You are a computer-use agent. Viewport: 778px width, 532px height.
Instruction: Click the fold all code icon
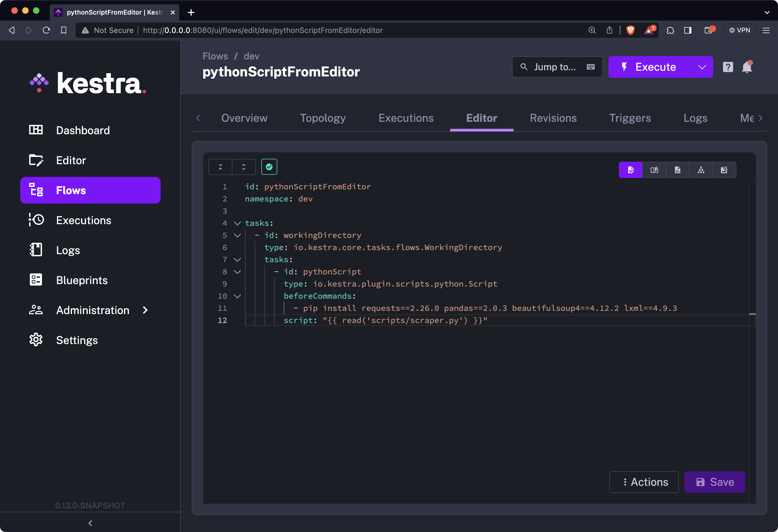[220, 167]
